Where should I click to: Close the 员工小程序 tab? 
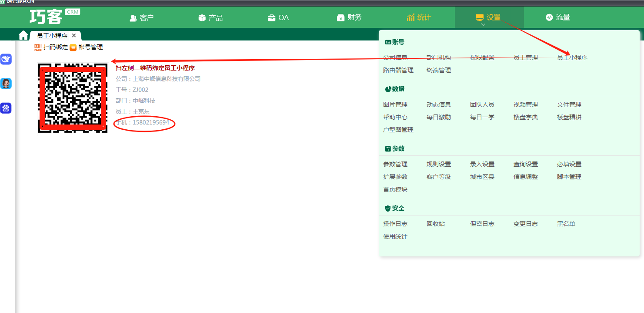[74, 36]
